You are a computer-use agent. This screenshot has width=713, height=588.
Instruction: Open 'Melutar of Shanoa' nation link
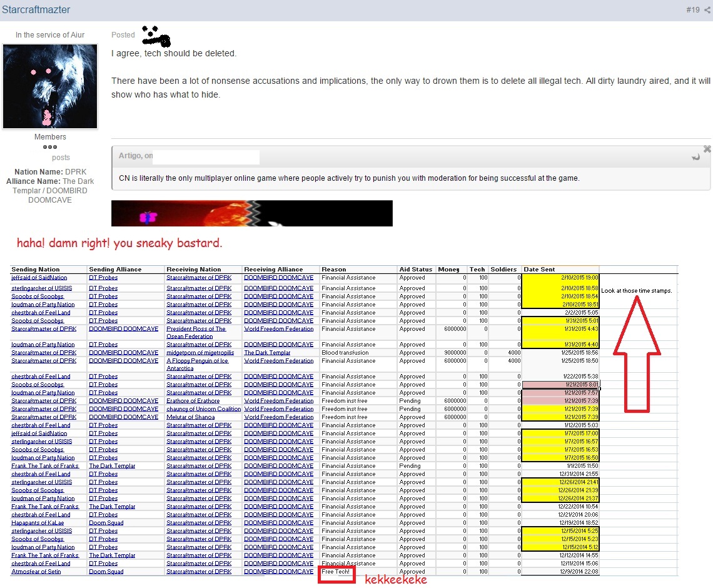tap(191, 417)
